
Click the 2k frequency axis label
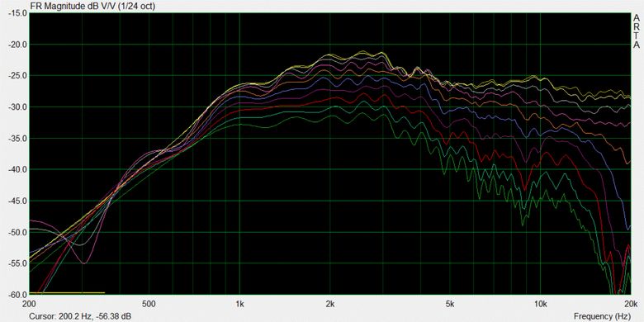(x=329, y=305)
